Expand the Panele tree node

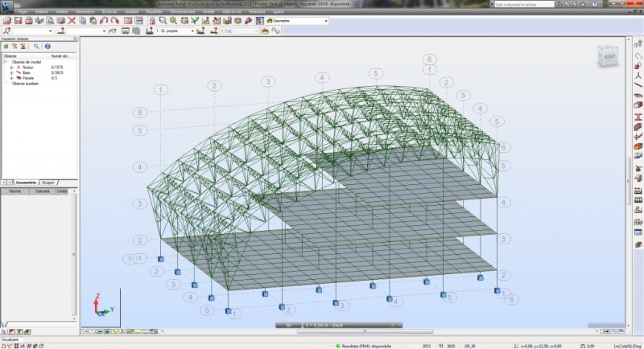point(11,78)
